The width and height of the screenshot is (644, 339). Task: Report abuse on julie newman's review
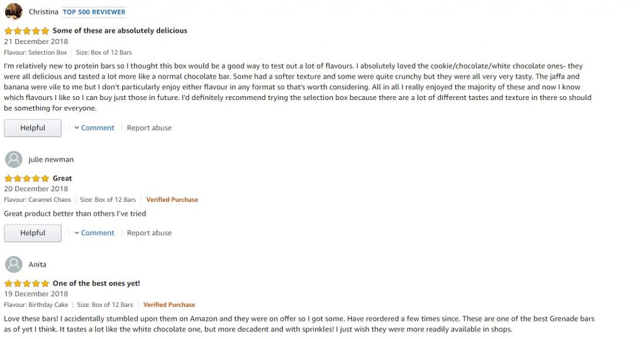coord(149,233)
